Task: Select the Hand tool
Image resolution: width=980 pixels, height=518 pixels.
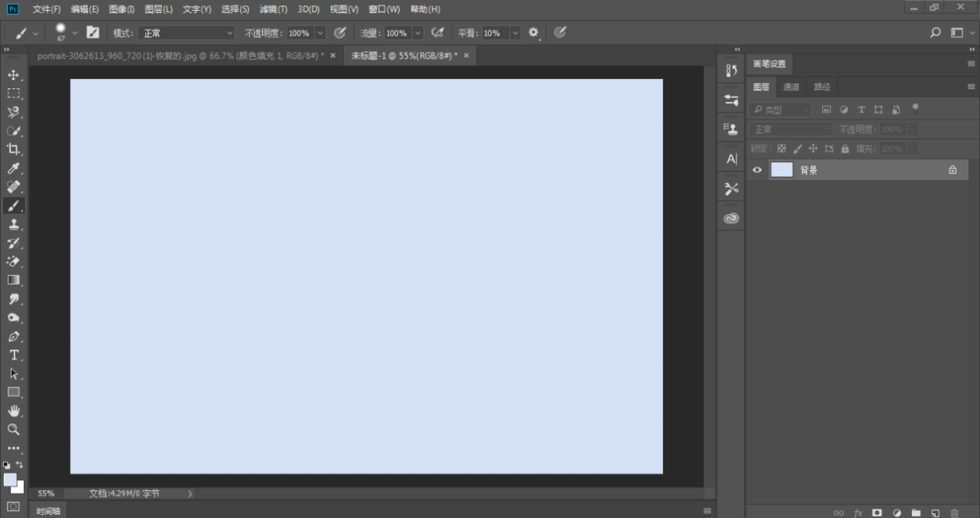Action: (13, 411)
